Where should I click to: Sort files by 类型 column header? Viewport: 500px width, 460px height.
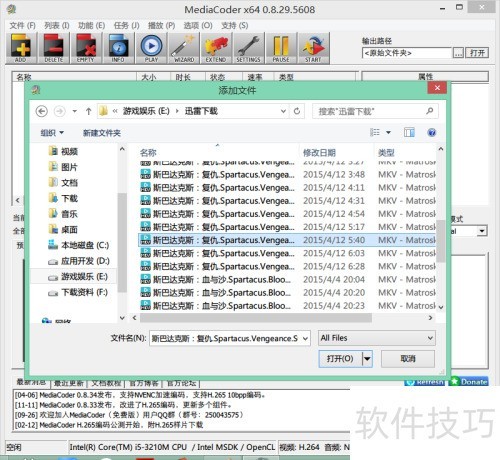click(386, 153)
